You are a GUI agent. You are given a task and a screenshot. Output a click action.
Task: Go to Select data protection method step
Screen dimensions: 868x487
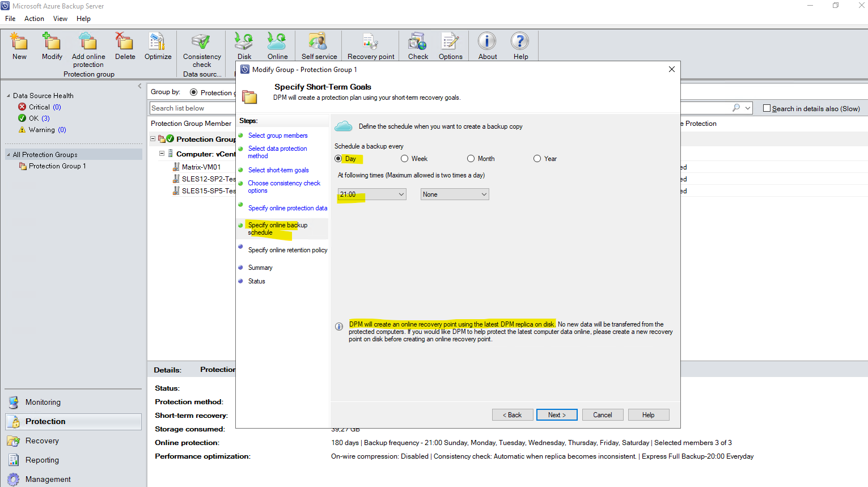tap(277, 152)
